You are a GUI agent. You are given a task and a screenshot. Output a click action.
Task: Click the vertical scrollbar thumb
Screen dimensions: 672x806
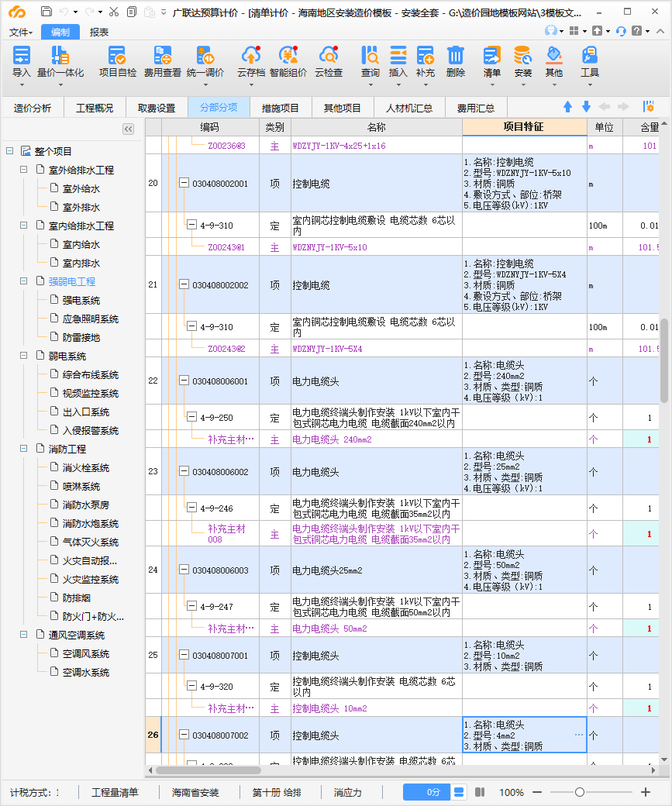[664, 360]
